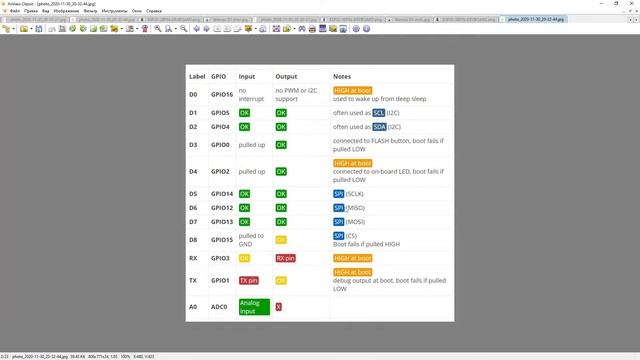Open the Browser icon at toolbar start

pos(6,29)
